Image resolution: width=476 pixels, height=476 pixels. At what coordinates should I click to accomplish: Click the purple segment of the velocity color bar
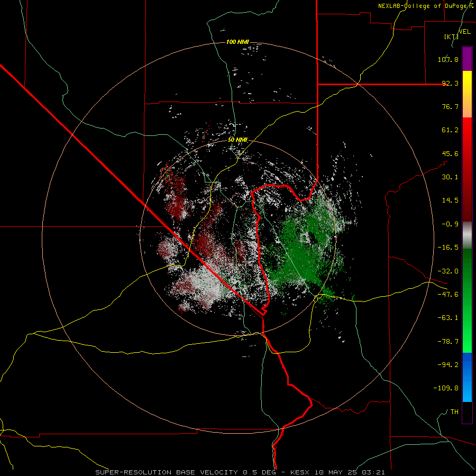pos(467,59)
